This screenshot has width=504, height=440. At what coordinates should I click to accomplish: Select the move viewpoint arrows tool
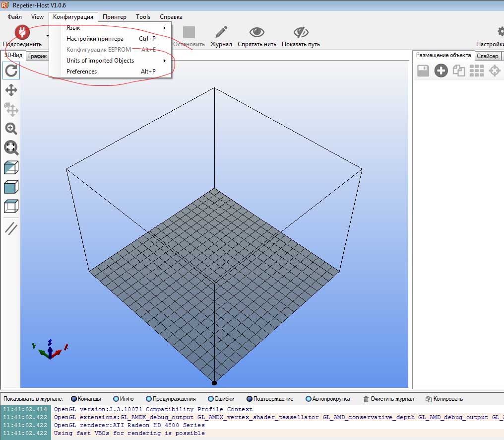coord(11,90)
